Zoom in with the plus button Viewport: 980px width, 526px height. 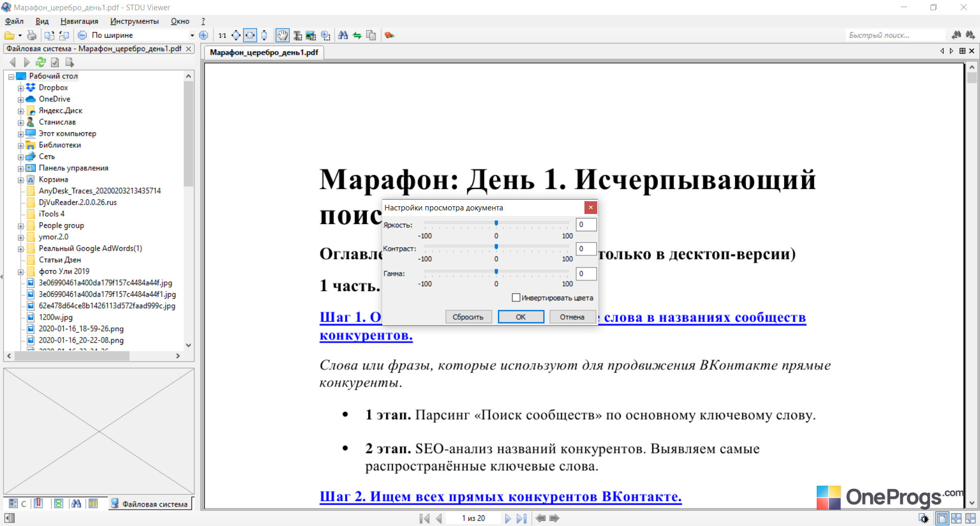[x=203, y=35]
